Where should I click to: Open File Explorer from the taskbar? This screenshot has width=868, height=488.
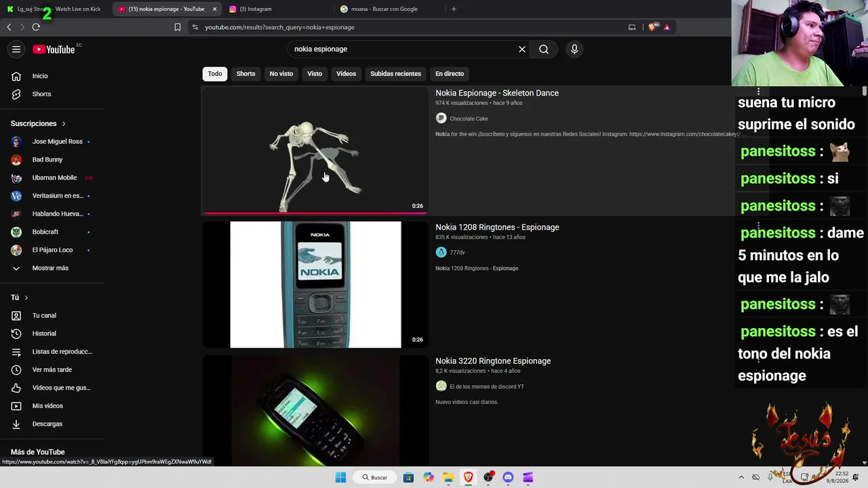(x=448, y=477)
